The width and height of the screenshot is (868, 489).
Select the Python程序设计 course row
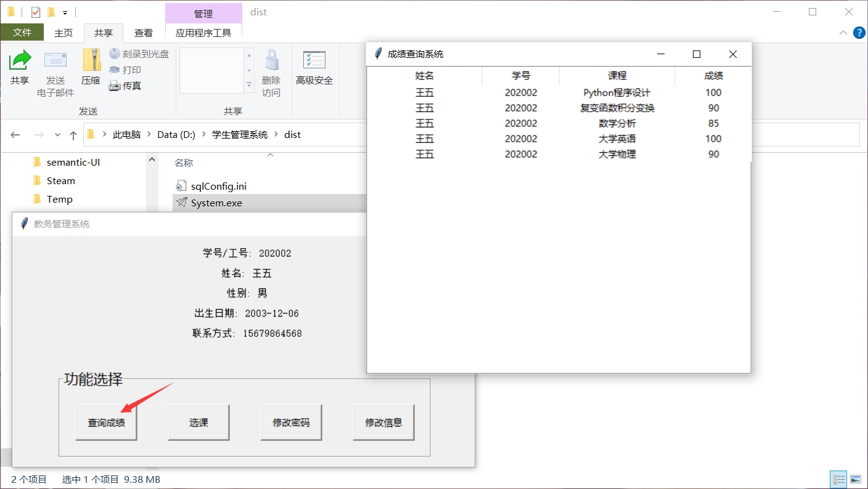559,92
